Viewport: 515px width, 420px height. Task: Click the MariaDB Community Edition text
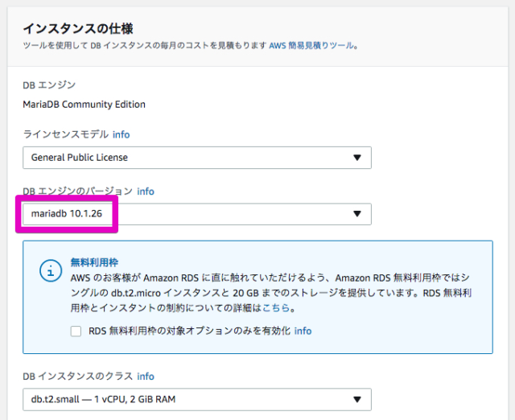click(84, 105)
